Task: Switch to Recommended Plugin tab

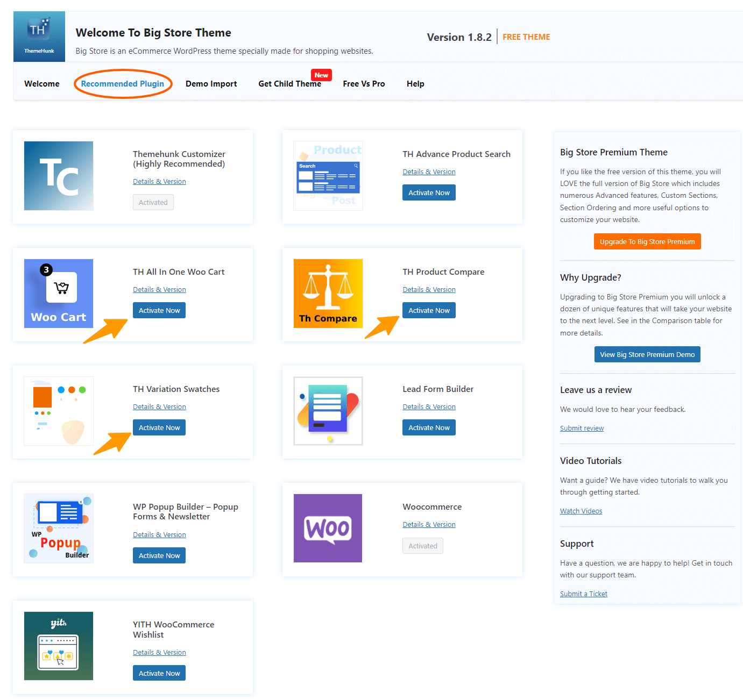Action: 123,84
